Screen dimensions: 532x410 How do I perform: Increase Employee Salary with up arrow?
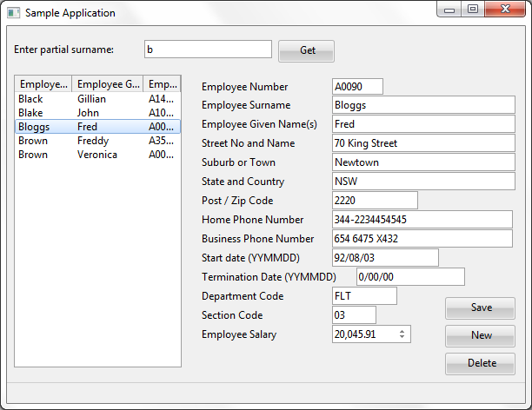click(x=402, y=330)
